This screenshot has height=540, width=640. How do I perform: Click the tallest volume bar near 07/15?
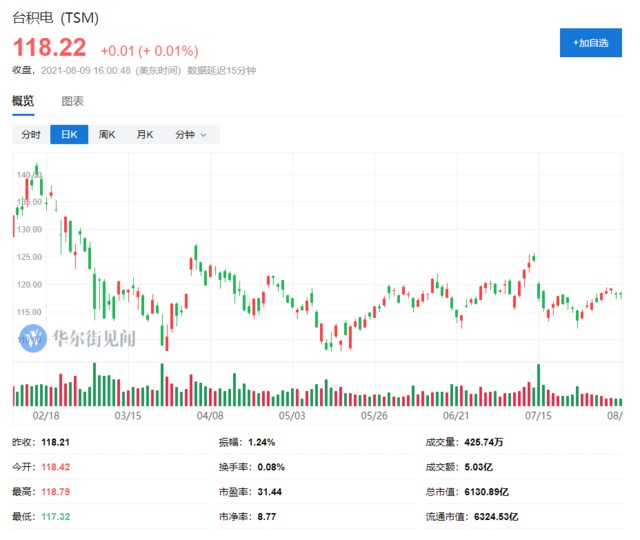click(539, 384)
